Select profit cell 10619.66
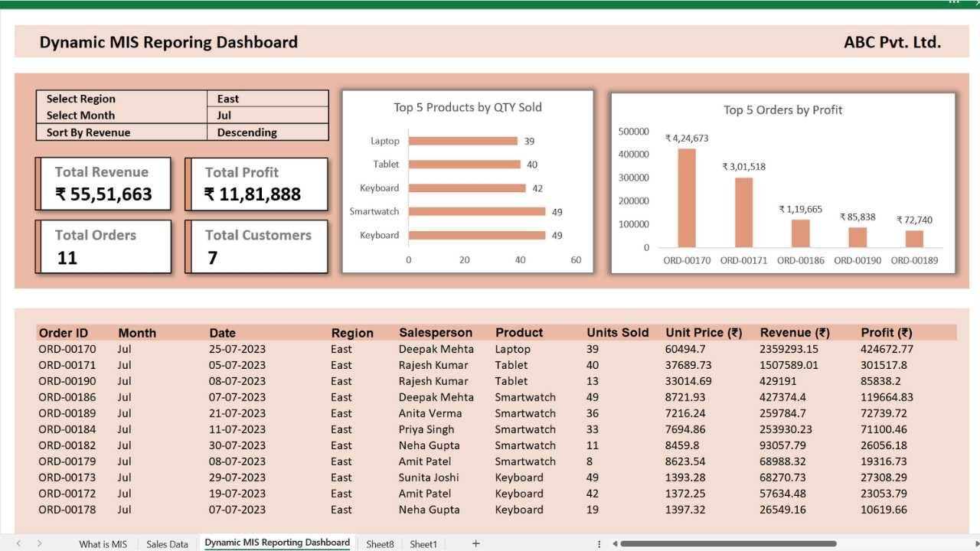This screenshot has width=980, height=551. coord(884,510)
